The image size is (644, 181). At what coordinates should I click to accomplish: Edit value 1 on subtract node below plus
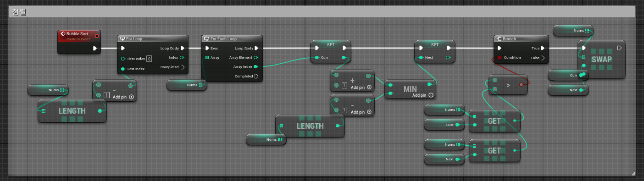click(344, 110)
